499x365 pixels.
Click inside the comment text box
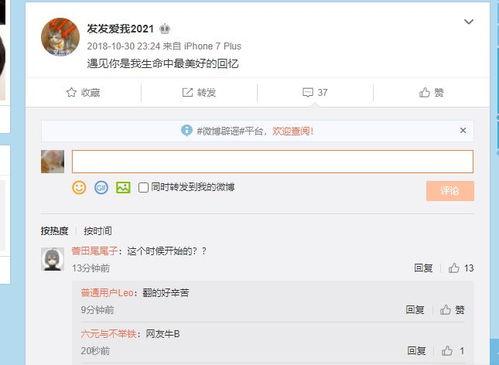(x=272, y=162)
